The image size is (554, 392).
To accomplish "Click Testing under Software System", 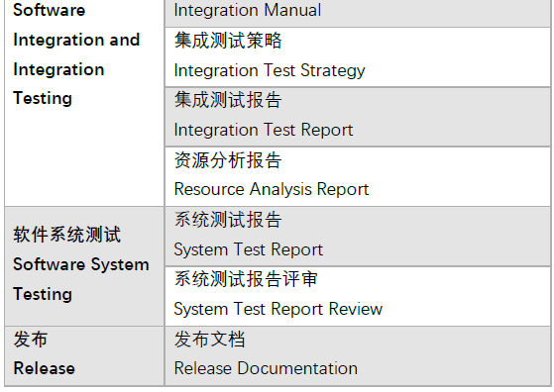I will 43,294.
